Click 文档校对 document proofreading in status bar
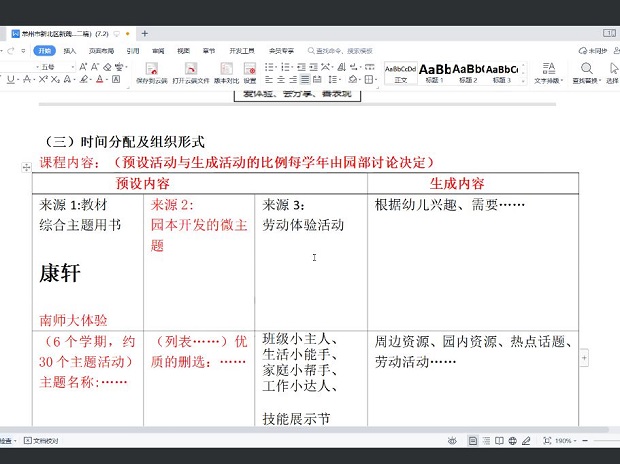The width and height of the screenshot is (620, 464). click(41, 441)
